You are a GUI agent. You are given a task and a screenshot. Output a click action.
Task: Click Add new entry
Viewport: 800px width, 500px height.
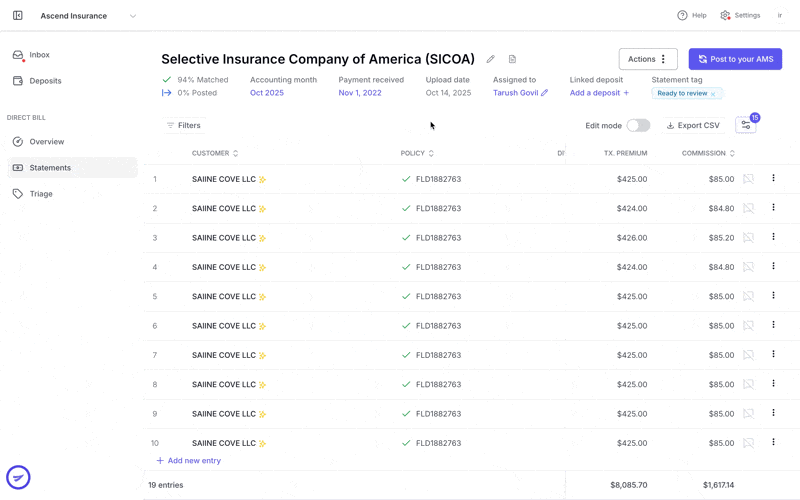(x=189, y=460)
